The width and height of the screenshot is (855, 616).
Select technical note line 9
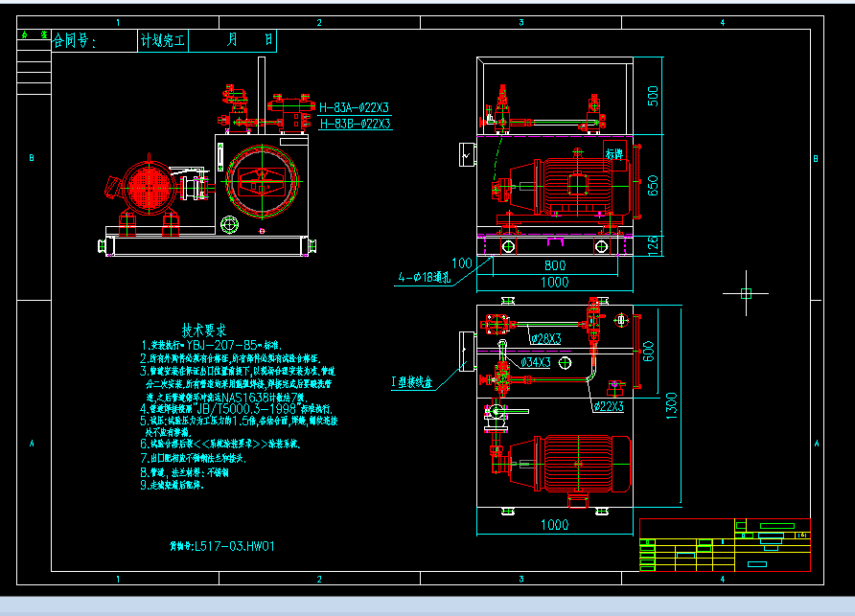[172, 485]
